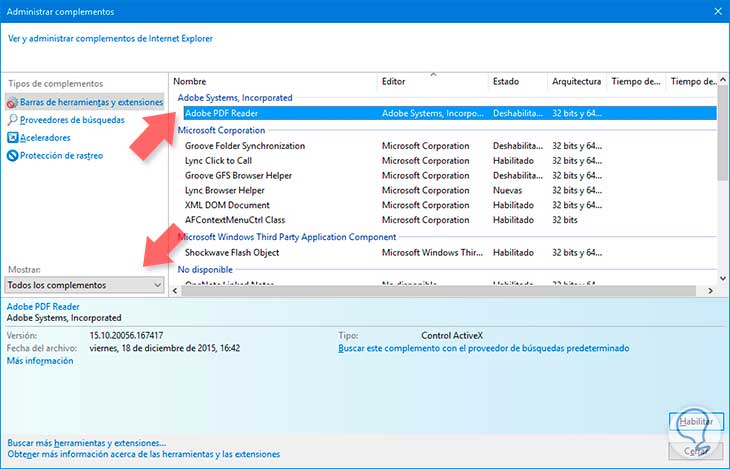Open the Mostrar: Todos los complementos dropdown

[x=84, y=285]
